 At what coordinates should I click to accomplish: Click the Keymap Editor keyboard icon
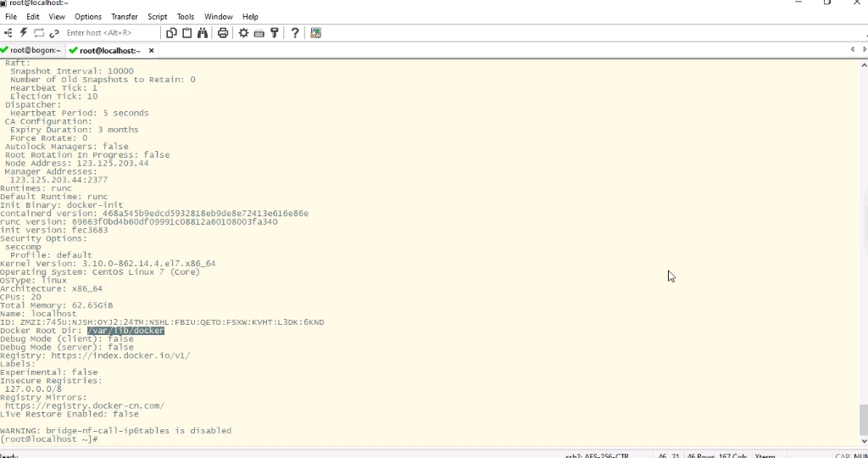coord(259,33)
